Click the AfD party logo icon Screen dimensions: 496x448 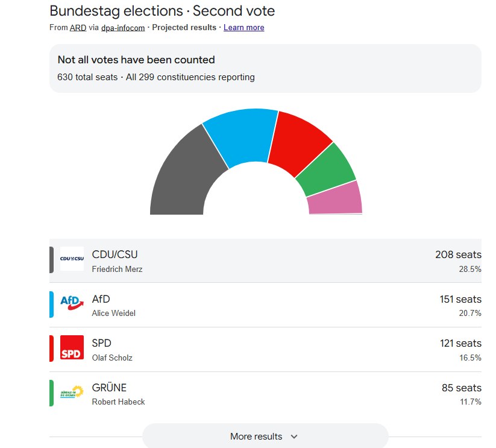point(72,303)
